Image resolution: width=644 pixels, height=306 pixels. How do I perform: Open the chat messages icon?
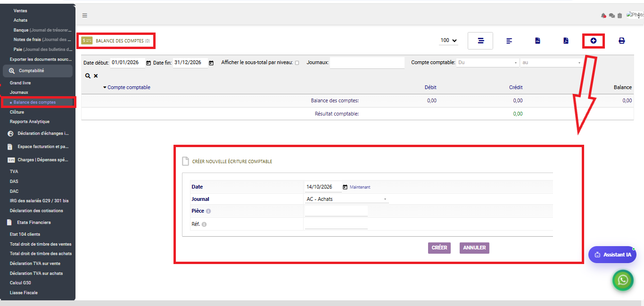click(612, 16)
